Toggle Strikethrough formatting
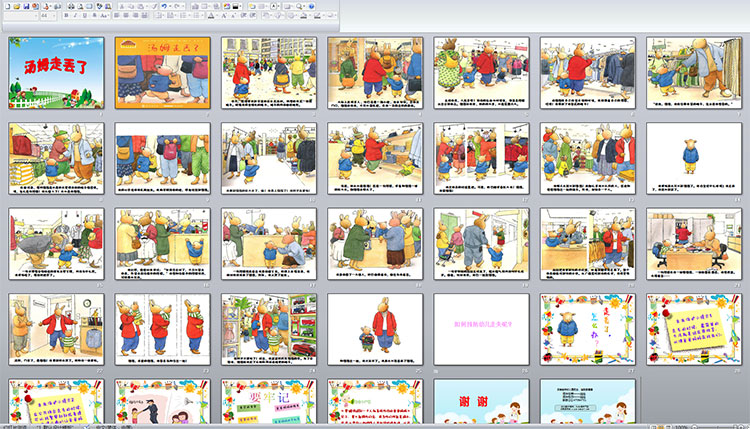Screen dimensions: 750x429 coord(94,16)
